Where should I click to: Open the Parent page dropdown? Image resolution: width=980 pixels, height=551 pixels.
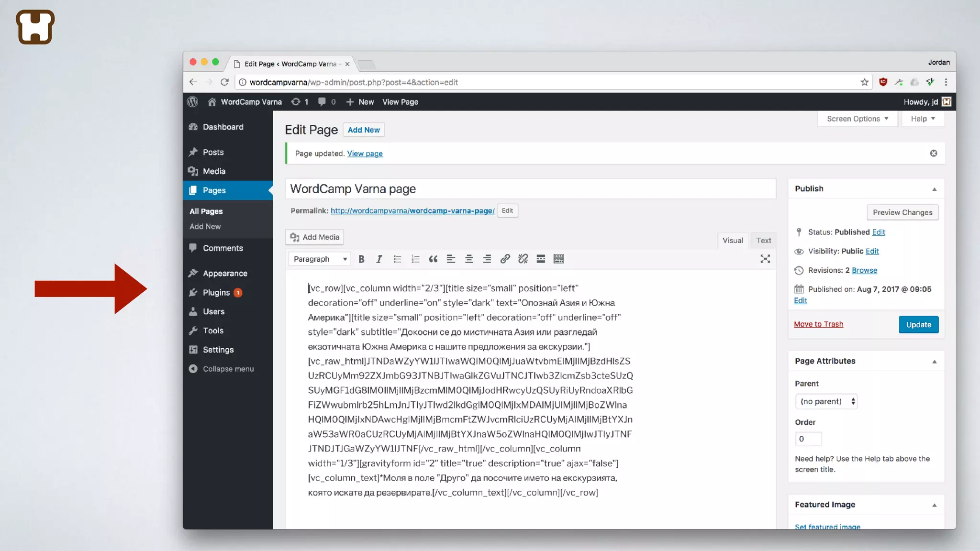coord(826,401)
